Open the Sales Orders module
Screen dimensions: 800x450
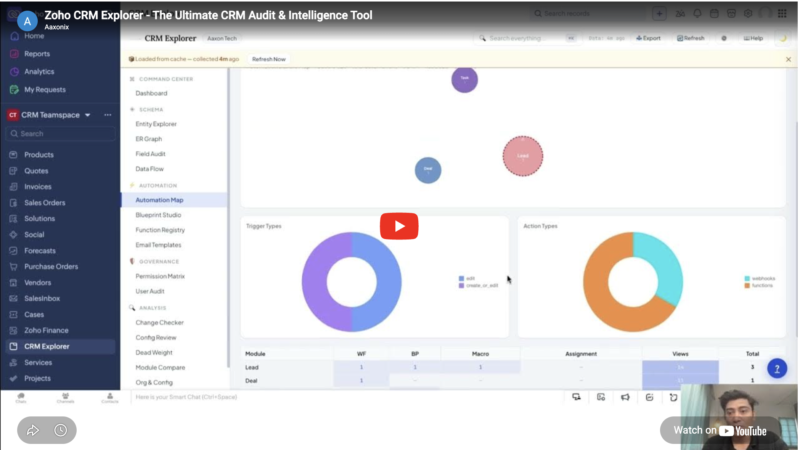click(44, 203)
